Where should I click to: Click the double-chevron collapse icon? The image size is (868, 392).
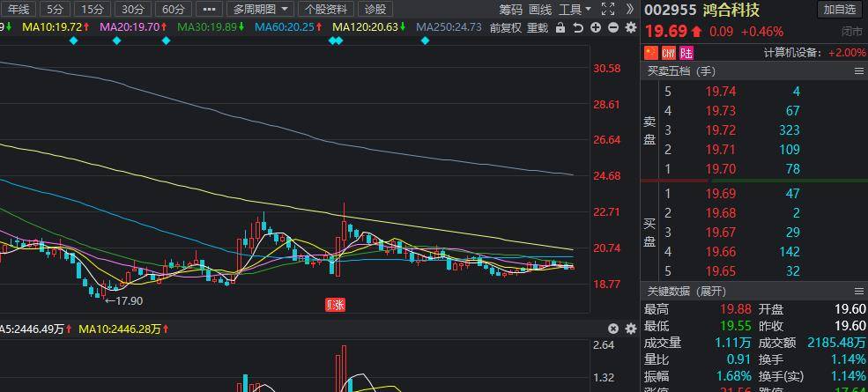pos(630,9)
